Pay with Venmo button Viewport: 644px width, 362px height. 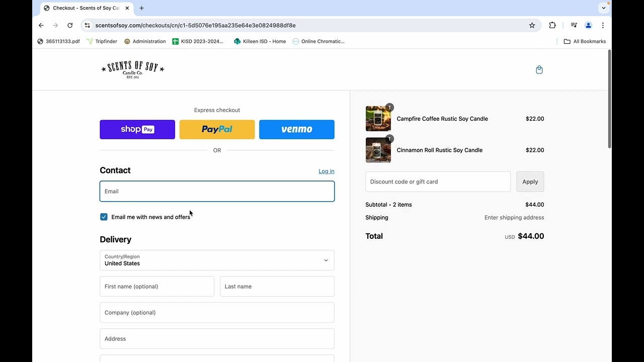pos(297,129)
